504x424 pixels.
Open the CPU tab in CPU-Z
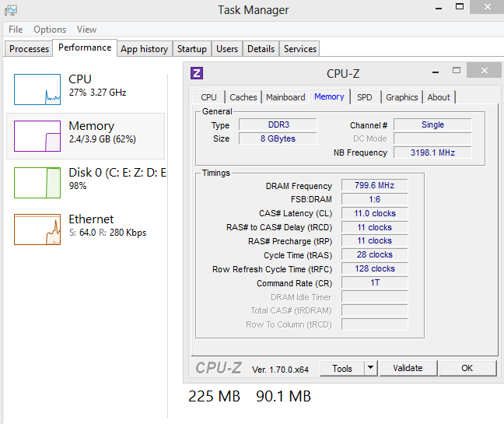click(208, 97)
